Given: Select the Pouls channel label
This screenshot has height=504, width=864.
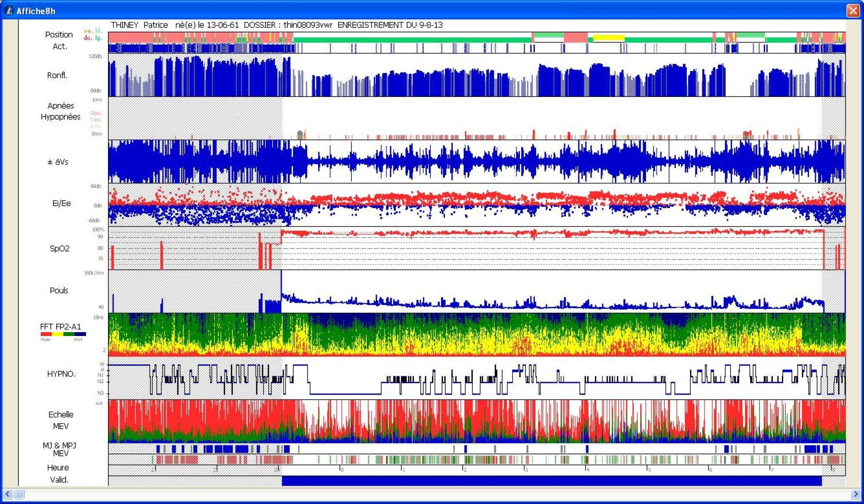Looking at the screenshot, I should [59, 290].
